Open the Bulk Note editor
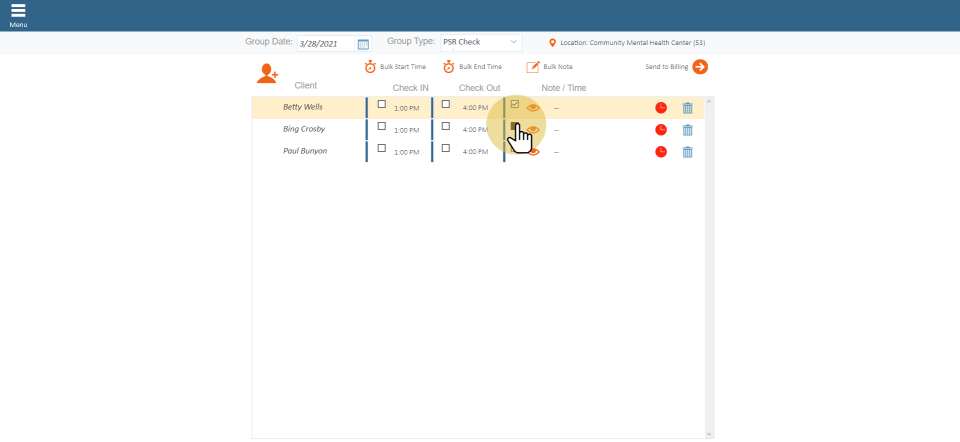This screenshot has height=442, width=960. 533,67
